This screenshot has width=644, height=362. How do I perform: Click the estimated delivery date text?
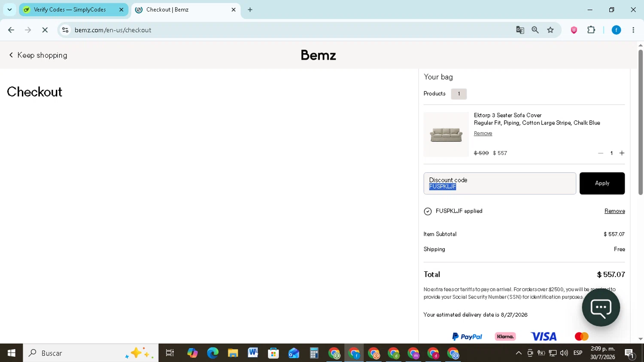475,315
